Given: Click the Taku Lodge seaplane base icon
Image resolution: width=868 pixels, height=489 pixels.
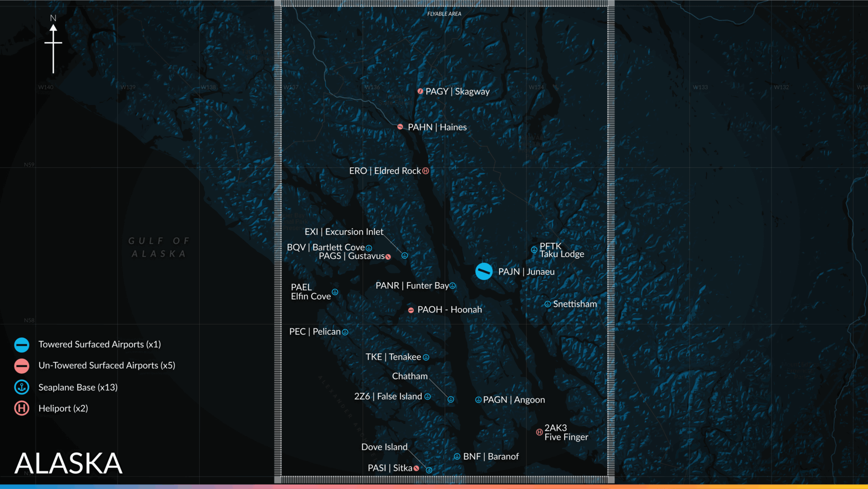Looking at the screenshot, I should tap(534, 250).
